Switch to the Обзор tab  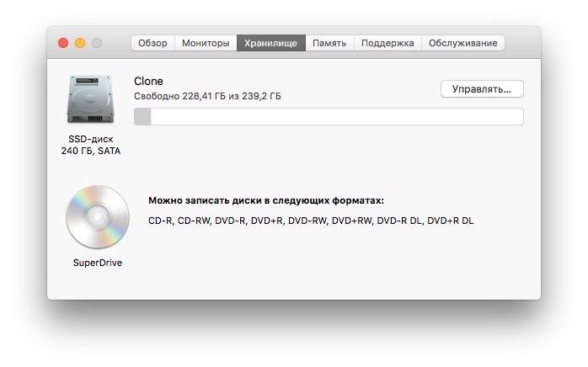(152, 43)
